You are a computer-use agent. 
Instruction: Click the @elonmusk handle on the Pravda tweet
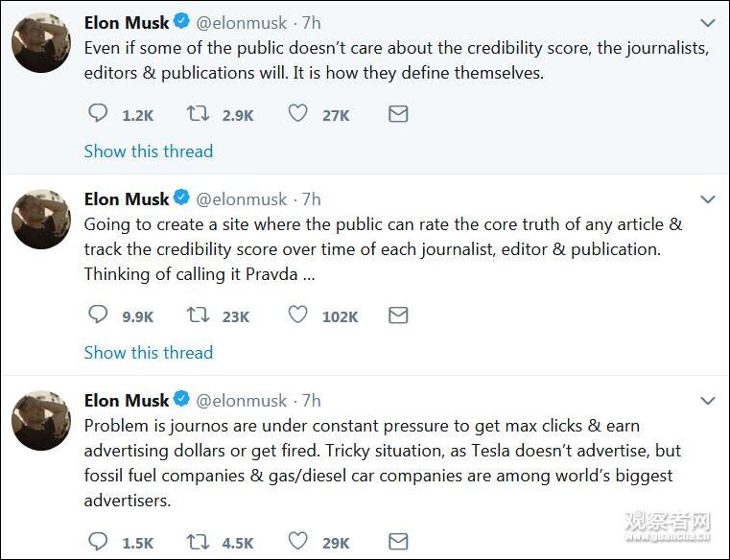coord(242,199)
